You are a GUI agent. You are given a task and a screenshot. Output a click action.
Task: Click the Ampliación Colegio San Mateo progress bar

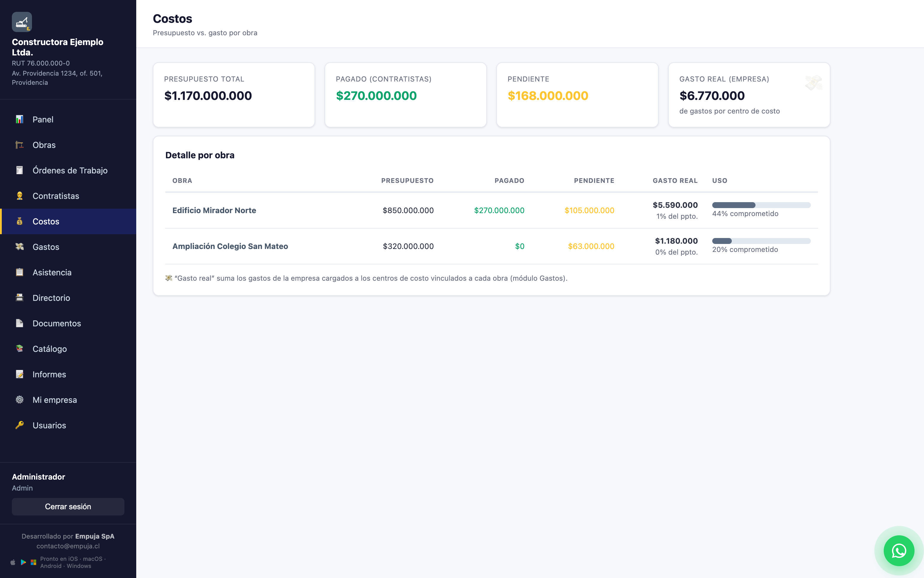pyautogui.click(x=761, y=241)
